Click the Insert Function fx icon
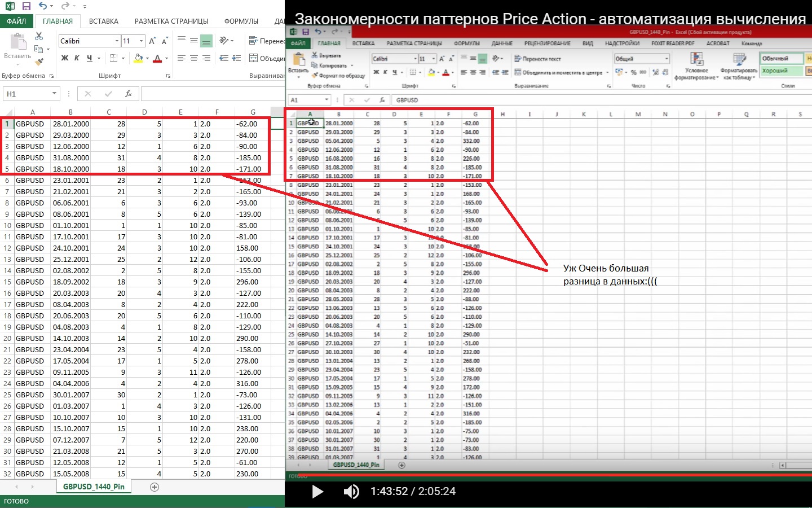This screenshot has height=508, width=812. point(129,94)
